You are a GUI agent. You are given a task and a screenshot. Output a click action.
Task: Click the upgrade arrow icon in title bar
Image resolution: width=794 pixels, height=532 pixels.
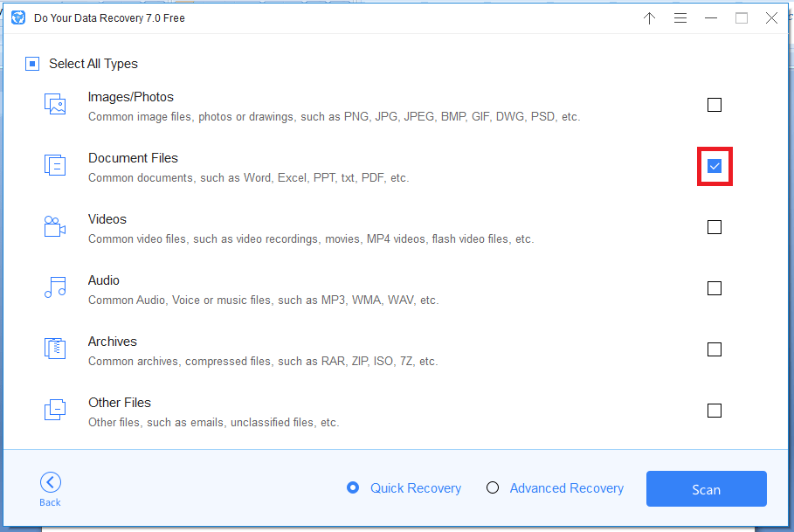[x=649, y=18]
